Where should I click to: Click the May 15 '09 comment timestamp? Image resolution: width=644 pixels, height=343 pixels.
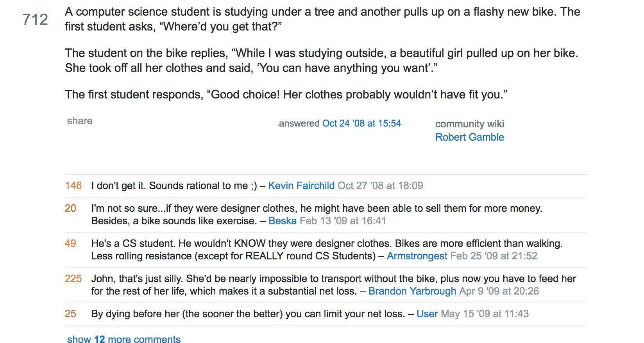click(x=485, y=314)
